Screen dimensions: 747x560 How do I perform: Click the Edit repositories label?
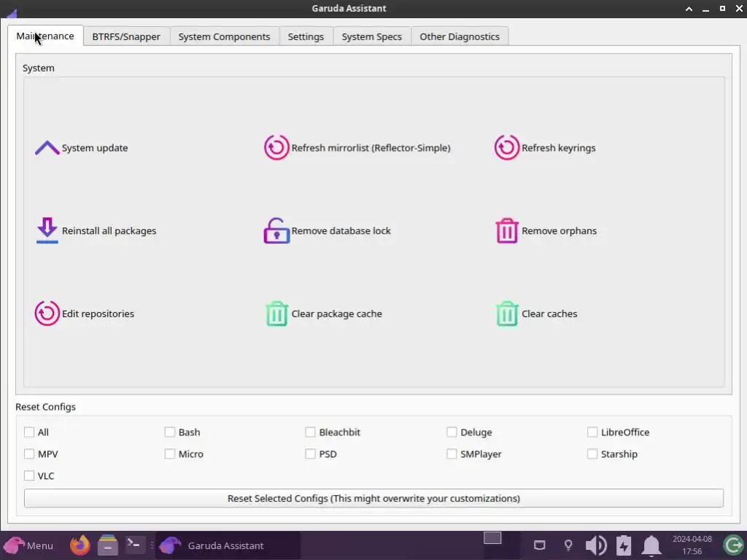(98, 314)
